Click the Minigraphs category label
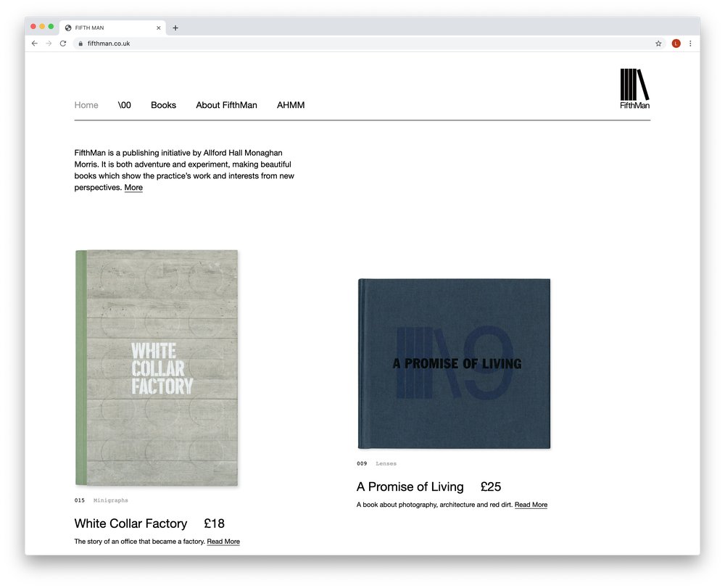The height and width of the screenshot is (588, 725). (x=110, y=500)
